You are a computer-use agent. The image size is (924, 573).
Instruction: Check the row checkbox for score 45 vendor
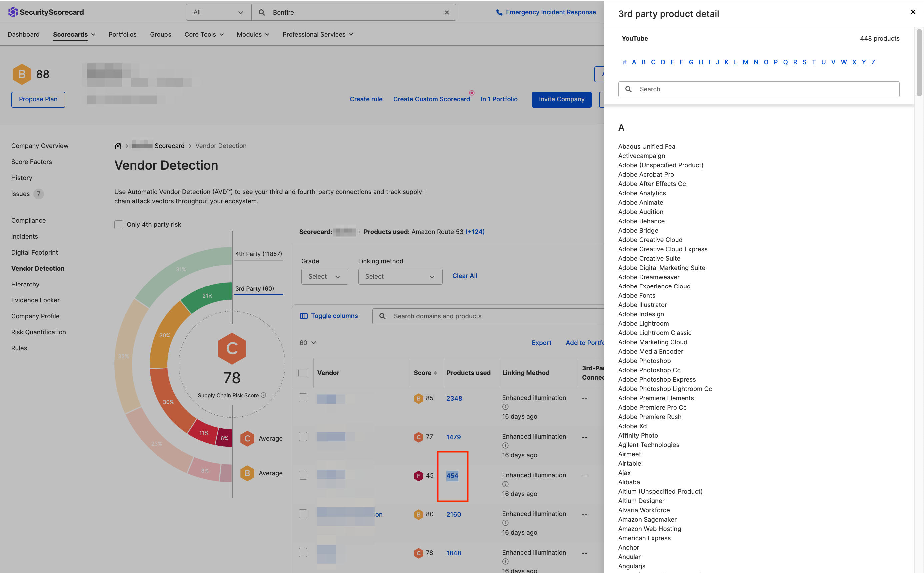coord(303,475)
